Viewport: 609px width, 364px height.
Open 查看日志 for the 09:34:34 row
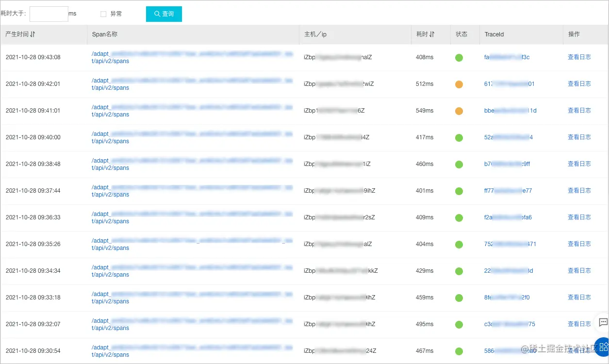pyautogui.click(x=579, y=271)
